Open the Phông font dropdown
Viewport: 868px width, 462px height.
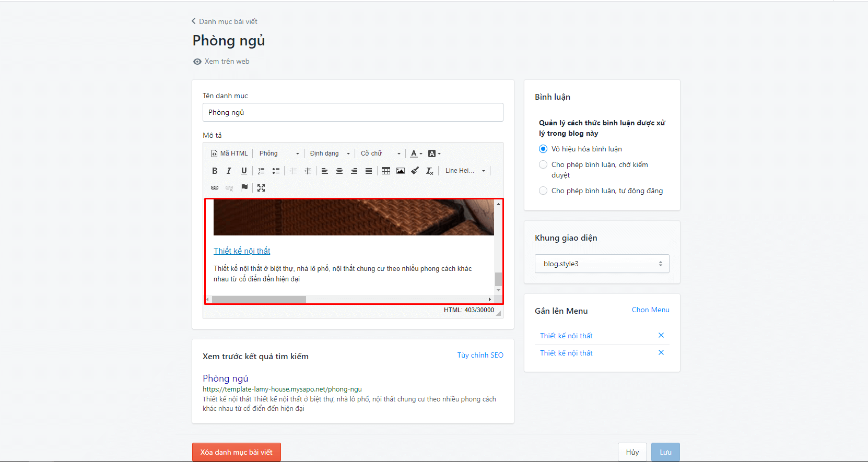tap(279, 153)
